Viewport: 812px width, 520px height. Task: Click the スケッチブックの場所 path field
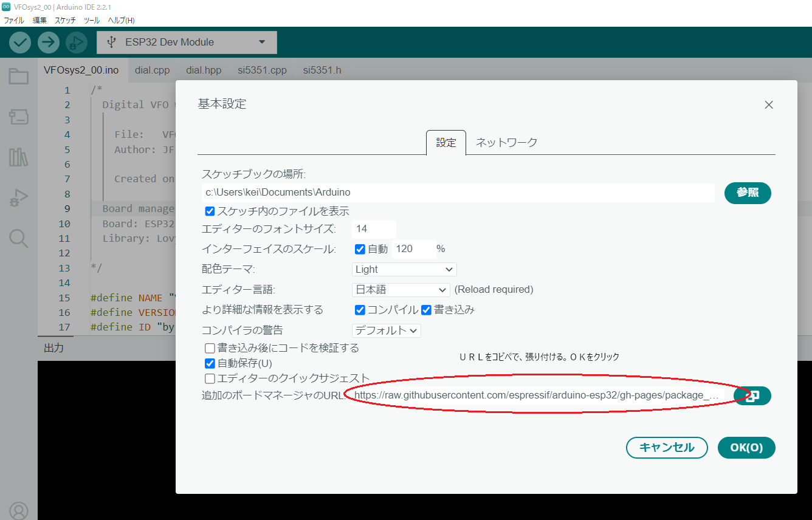(x=458, y=193)
